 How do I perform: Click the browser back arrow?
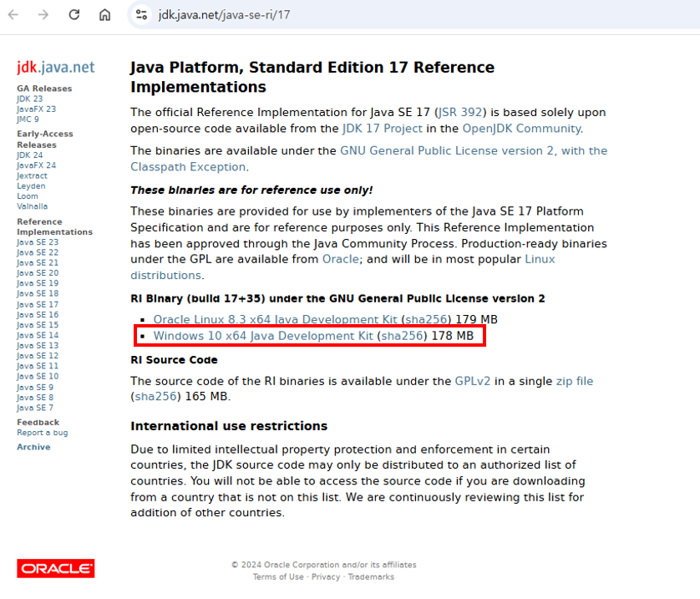[13, 15]
